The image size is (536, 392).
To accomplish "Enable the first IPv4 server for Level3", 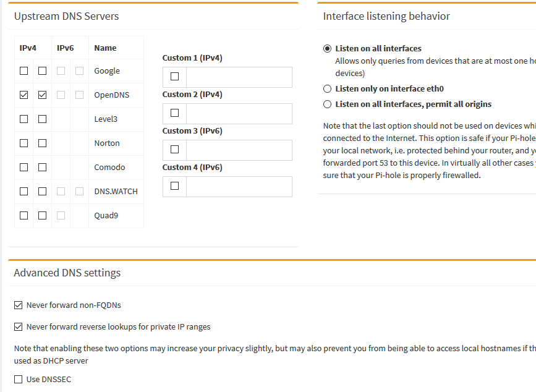I will [24, 119].
